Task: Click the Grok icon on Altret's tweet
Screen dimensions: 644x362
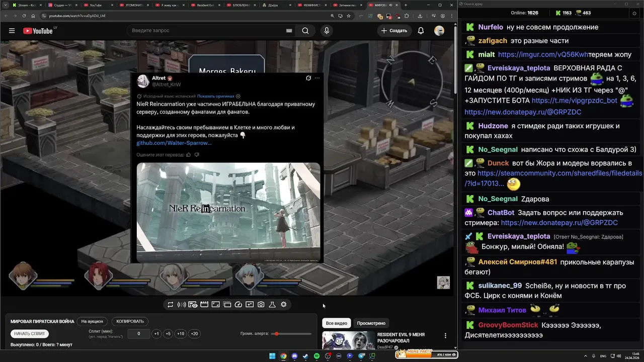Action: (308, 78)
